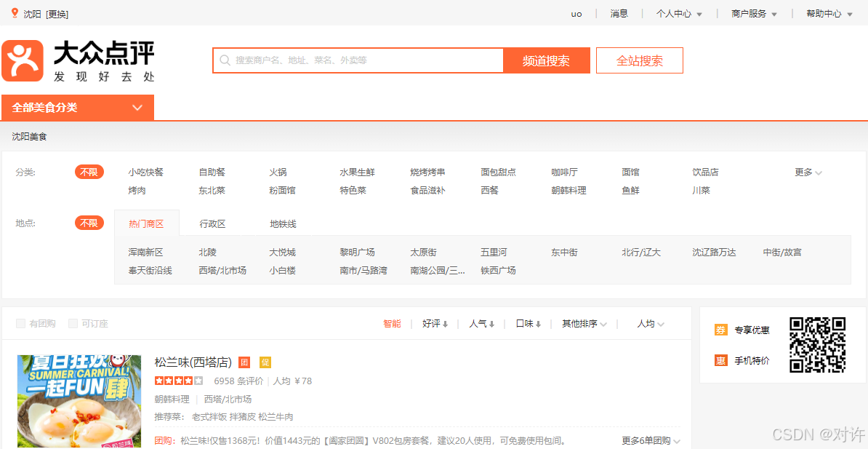Click the star rating of 松兰味
Screen dimensions: 868x449
(179, 381)
